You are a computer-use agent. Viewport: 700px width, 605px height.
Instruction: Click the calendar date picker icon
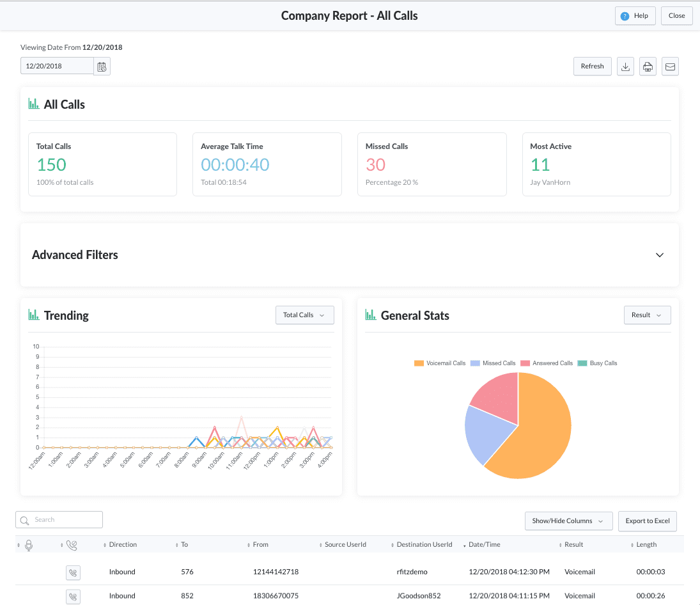[102, 67]
